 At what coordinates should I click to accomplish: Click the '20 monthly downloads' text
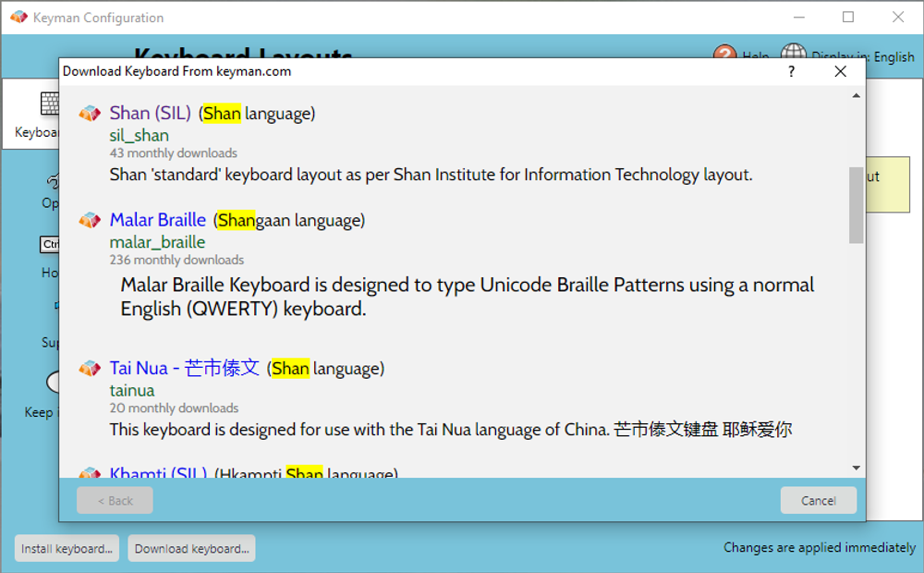pyautogui.click(x=174, y=408)
